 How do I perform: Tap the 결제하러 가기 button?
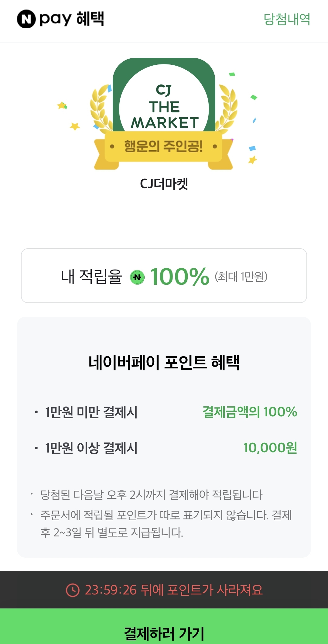164,626
